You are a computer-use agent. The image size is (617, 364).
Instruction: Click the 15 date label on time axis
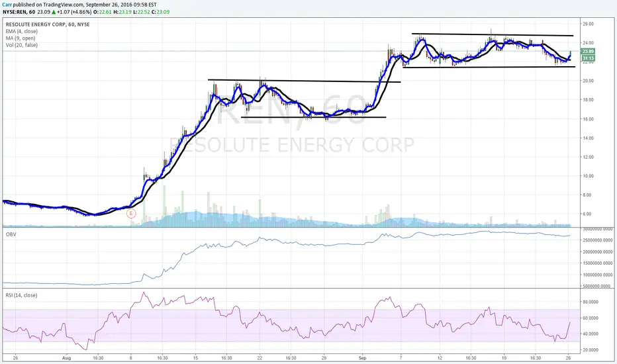pos(195,358)
